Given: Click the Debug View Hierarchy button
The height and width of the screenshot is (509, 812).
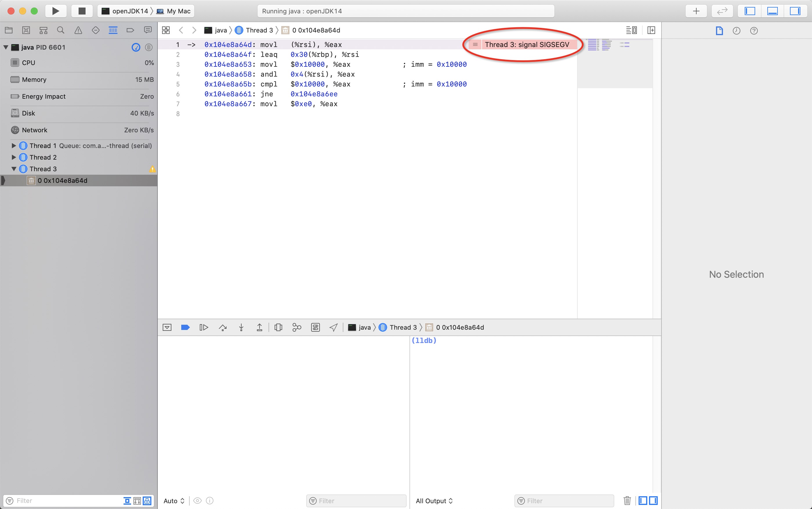Looking at the screenshot, I should pos(278,328).
